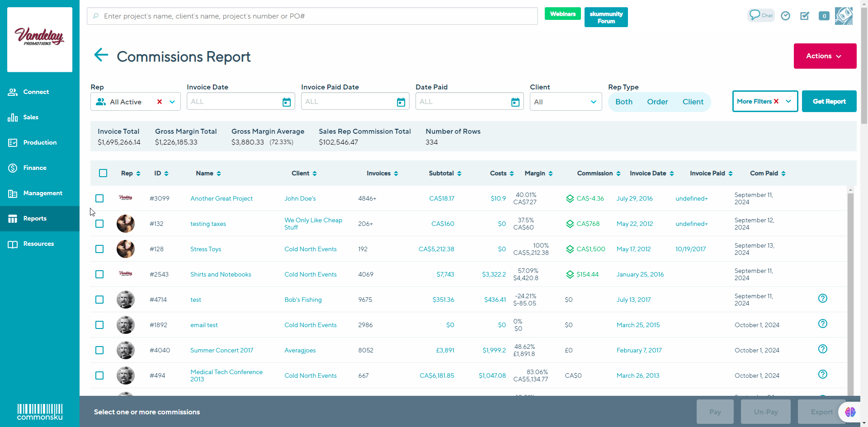868x427 pixels.
Task: Select the Stress Toys row checkbox
Action: pos(99,249)
